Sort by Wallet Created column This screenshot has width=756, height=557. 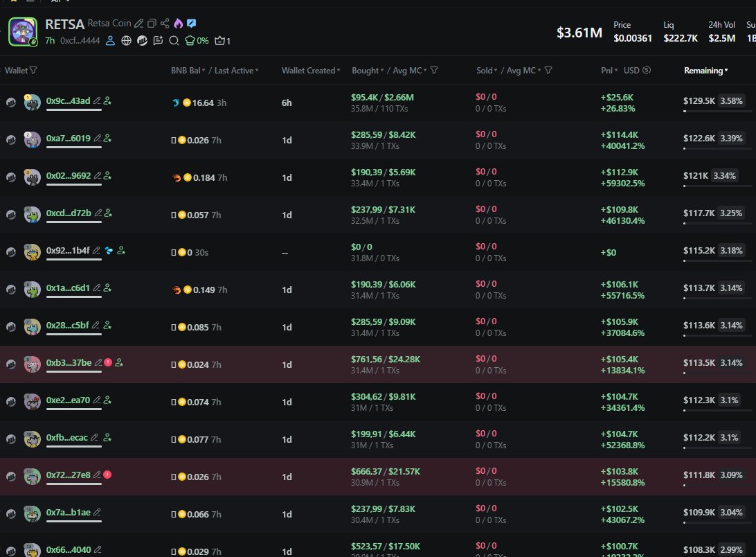pyautogui.click(x=311, y=71)
